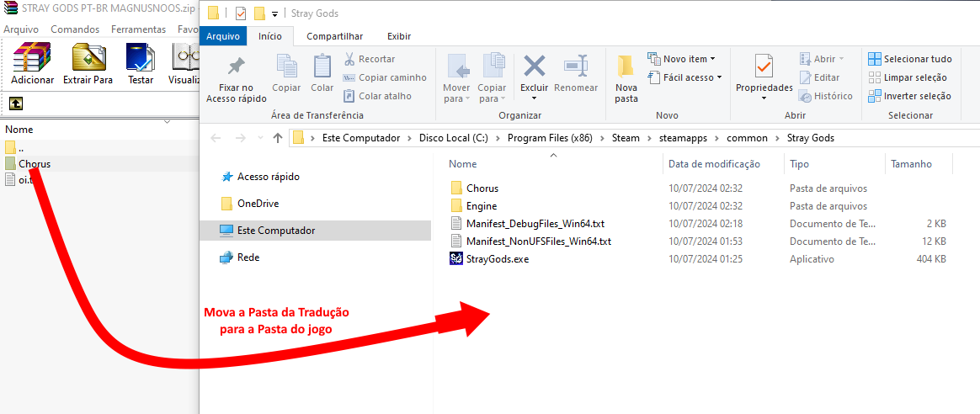Click the Explorer back arrow

coord(216,138)
